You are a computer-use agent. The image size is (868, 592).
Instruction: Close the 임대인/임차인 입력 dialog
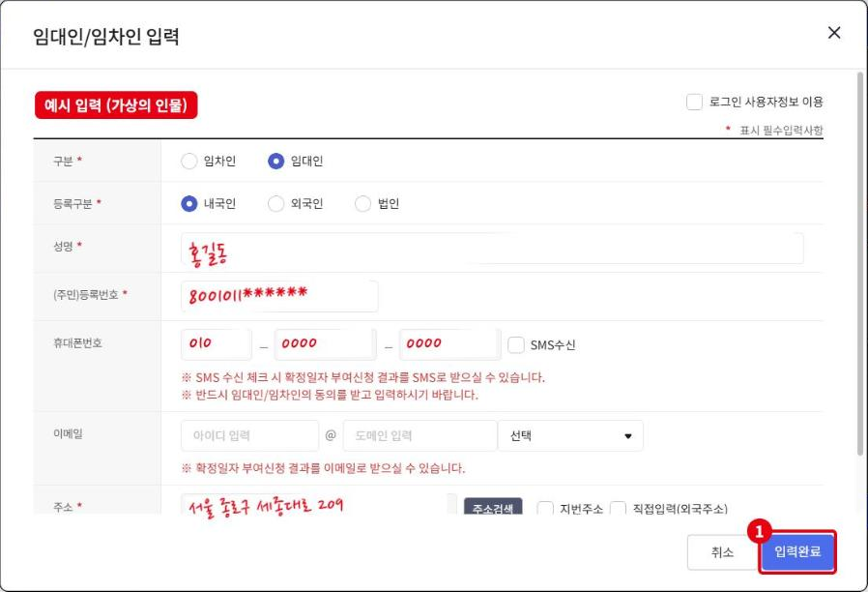(x=833, y=33)
